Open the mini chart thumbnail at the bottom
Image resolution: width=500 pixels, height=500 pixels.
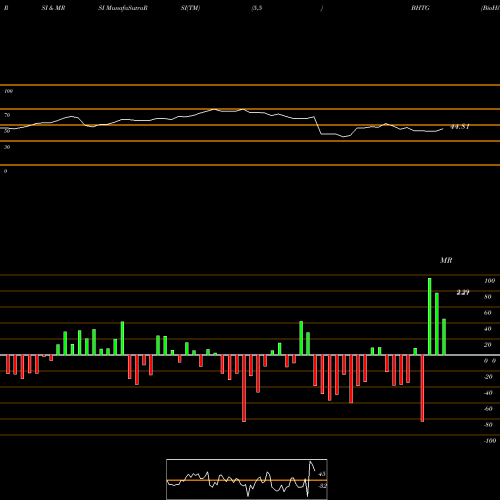pos(247,479)
